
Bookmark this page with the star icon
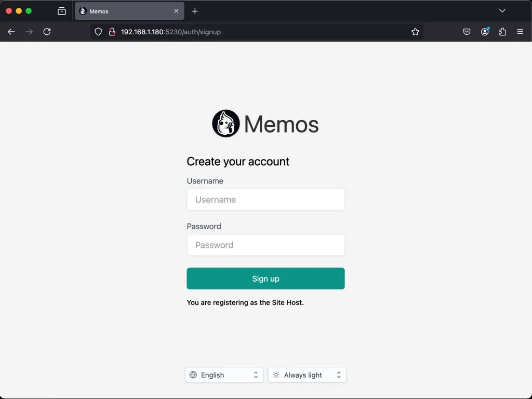click(415, 32)
